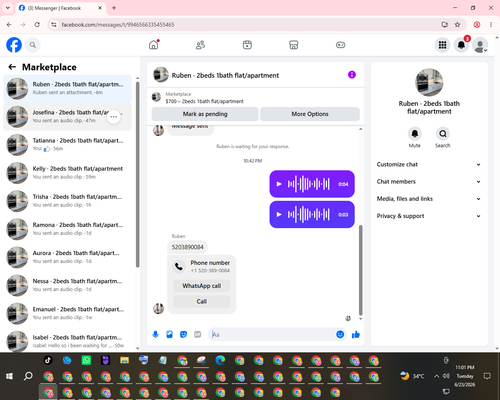Screen dimensions: 500x400
Task: Click the Mark as pending button
Action: pyautogui.click(x=205, y=114)
